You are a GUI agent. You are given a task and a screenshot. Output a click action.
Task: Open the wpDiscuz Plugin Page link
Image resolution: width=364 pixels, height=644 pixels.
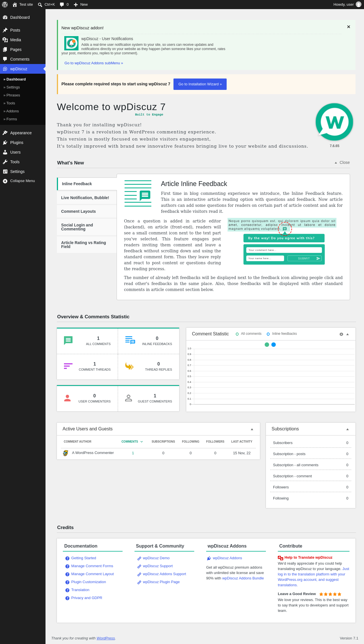pyautogui.click(x=161, y=582)
